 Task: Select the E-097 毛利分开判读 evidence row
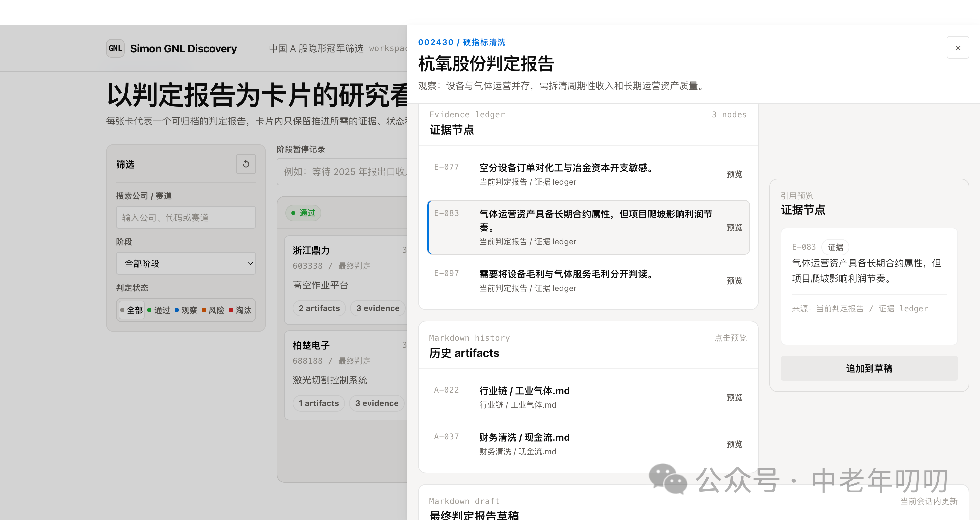588,281
